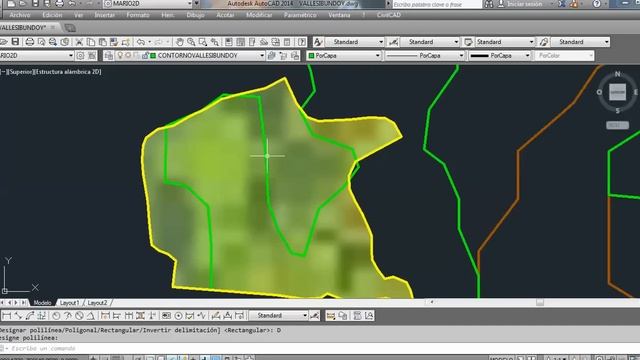Click the Plot Preview icon
Screen dimensions: 640x360
tap(41, 42)
